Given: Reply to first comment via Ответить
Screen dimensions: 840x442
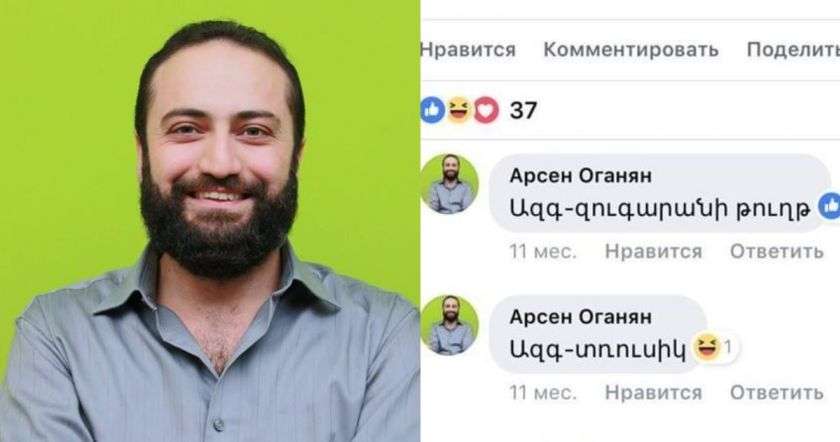Looking at the screenshot, I should (x=776, y=251).
